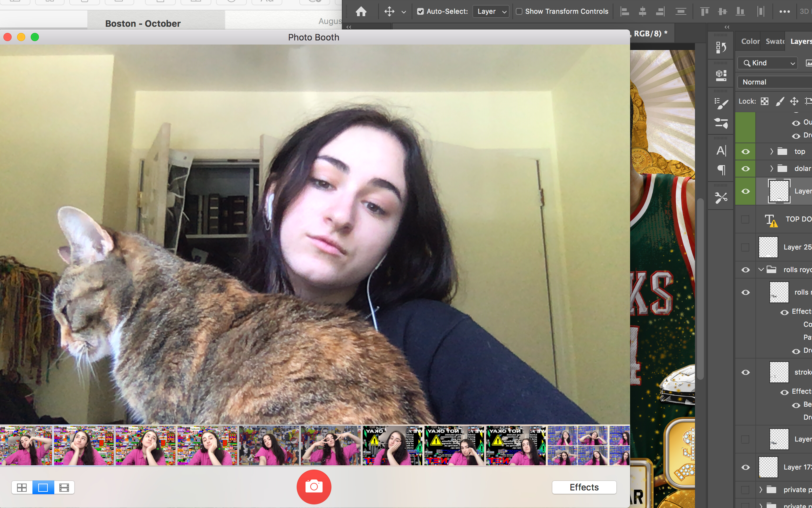Select Layer 25 thumbnail
Viewport: 812px width, 508px height.
tap(768, 247)
